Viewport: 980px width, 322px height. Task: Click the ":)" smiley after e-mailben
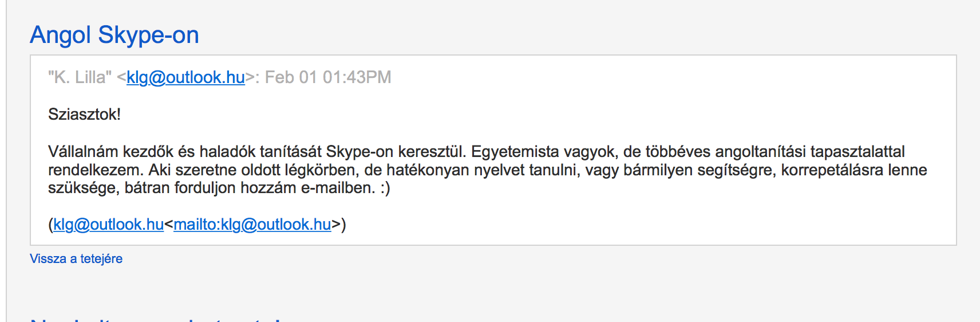(x=385, y=188)
